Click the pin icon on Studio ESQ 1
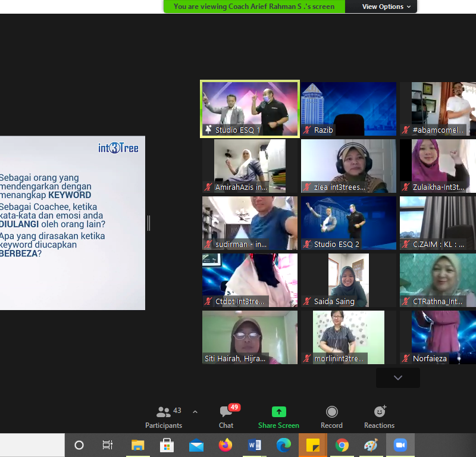Image resolution: width=476 pixels, height=457 pixels. click(208, 130)
